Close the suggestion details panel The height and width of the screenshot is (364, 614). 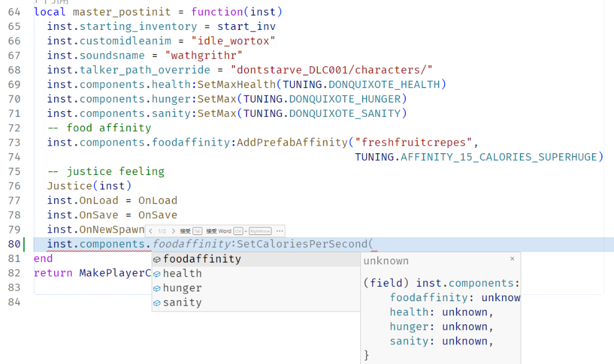point(512,259)
